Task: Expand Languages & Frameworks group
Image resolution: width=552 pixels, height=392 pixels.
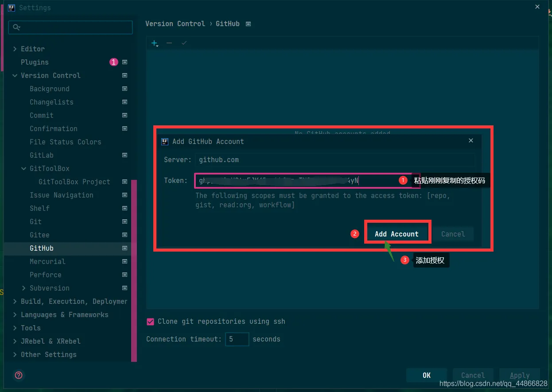Action: [x=15, y=314]
